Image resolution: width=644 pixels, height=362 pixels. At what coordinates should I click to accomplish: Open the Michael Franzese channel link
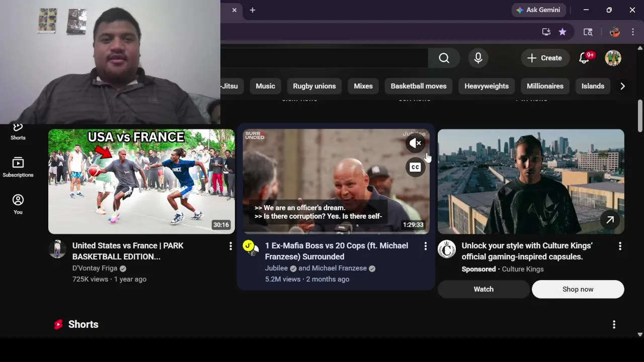pyautogui.click(x=339, y=268)
